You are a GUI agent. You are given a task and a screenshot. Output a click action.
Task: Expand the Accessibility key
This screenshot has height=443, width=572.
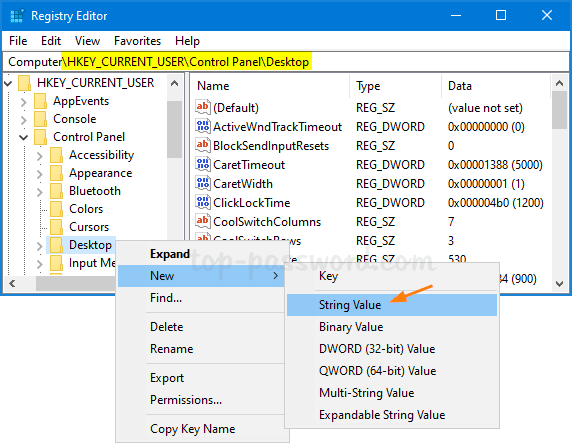point(40,155)
